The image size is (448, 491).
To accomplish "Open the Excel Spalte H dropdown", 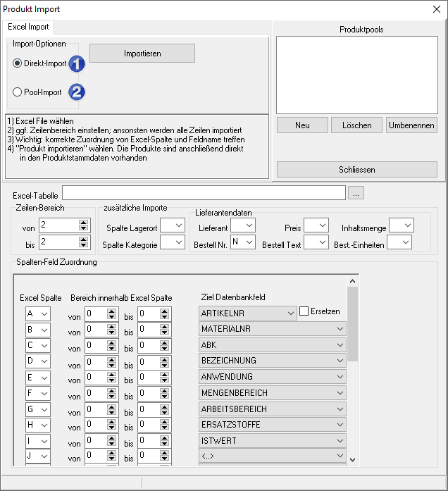I will [x=38, y=425].
